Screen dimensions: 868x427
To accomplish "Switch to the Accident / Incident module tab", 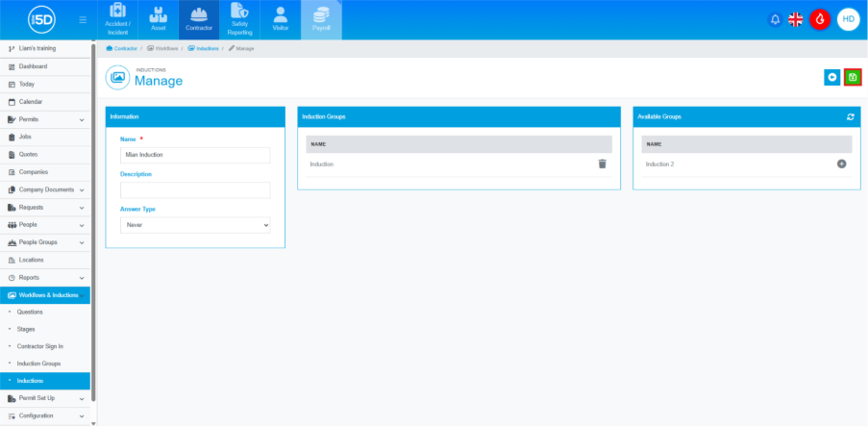I will pyautogui.click(x=118, y=20).
